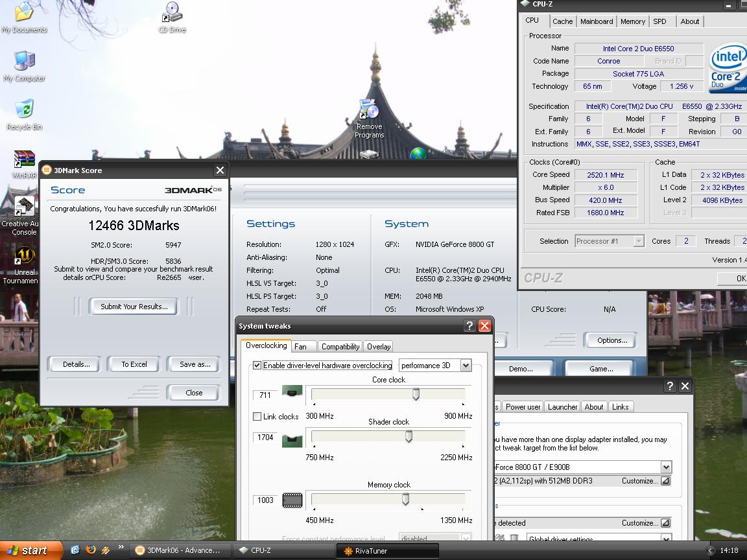This screenshot has width=747, height=560.
Task: Open the Recycle Bin
Action: click(24, 114)
